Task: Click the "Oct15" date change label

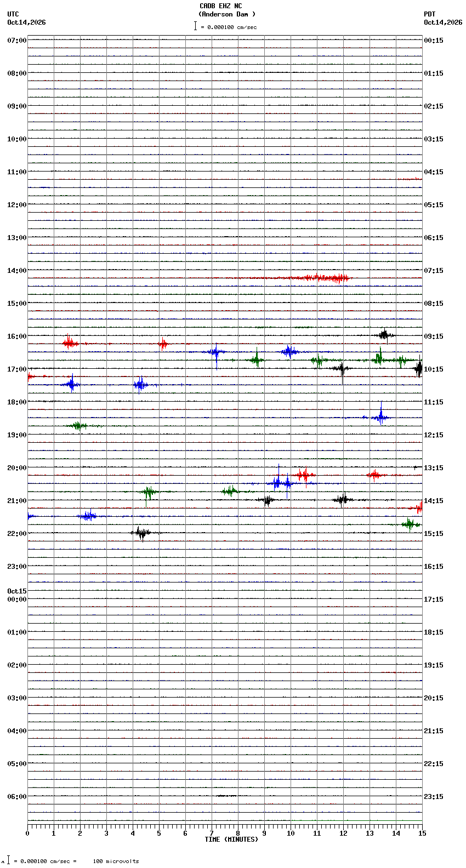Action: click(17, 591)
